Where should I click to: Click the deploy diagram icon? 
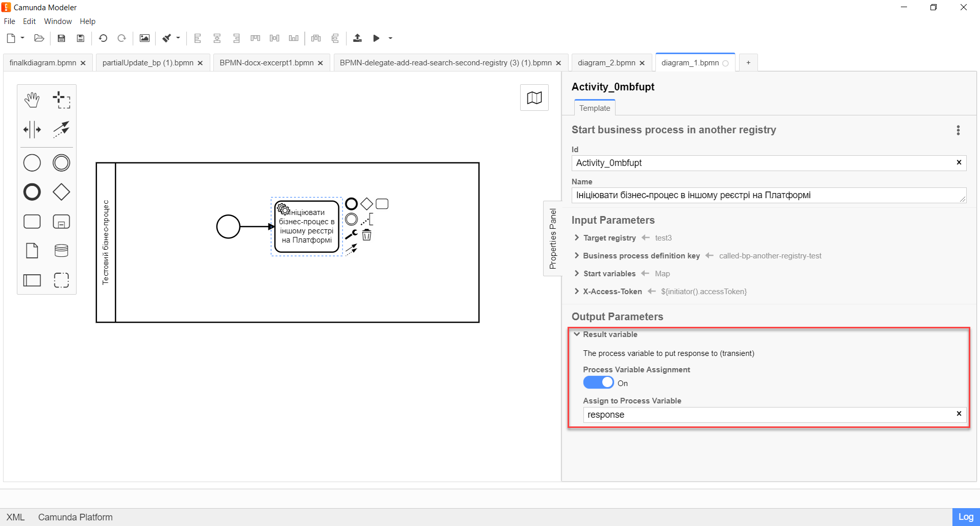pos(357,38)
